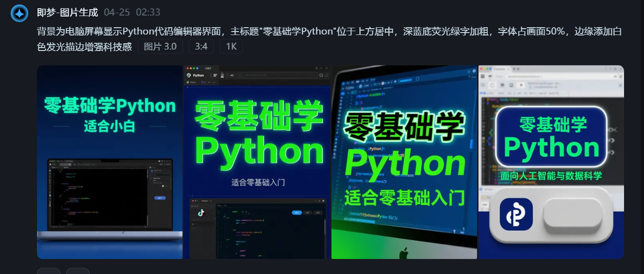Click the Python logo at the second image's top-left
Image resolution: width=644 pixels, height=274 pixels.
tap(189, 75)
